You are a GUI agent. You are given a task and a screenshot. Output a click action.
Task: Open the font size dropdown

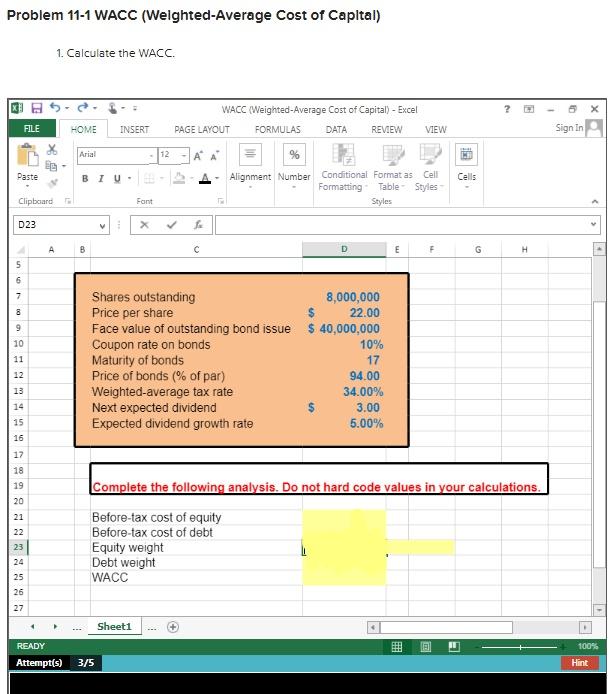[184, 155]
